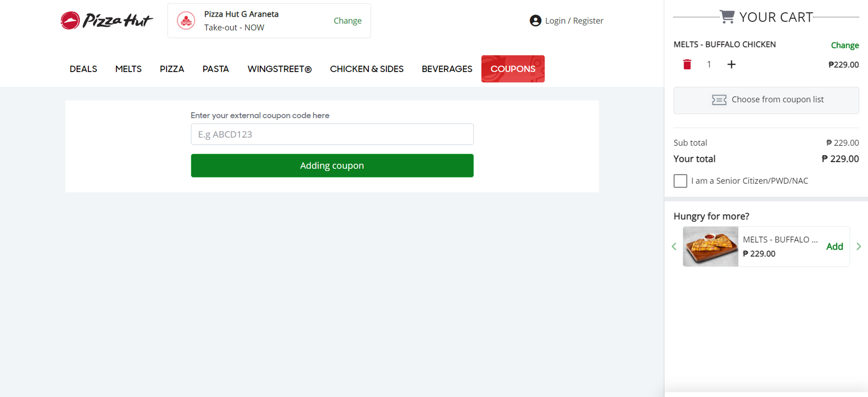Click the shopping cart icon
868x397 pixels.
click(727, 16)
